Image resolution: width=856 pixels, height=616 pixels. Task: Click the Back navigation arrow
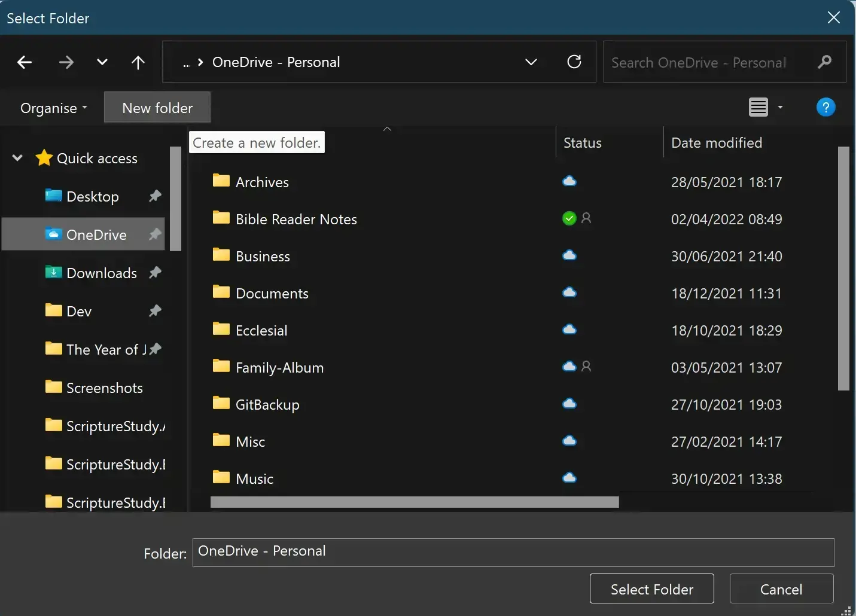[x=25, y=62]
